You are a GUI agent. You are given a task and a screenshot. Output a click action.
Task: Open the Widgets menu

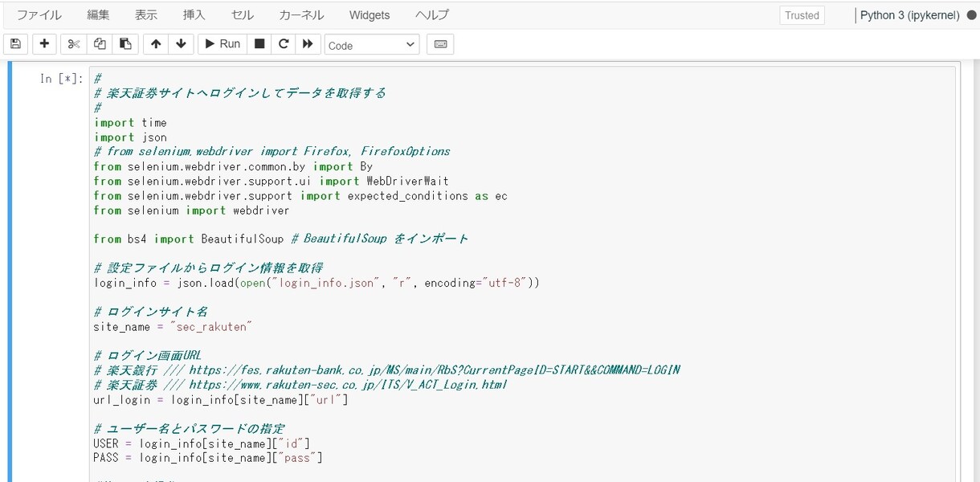370,15
